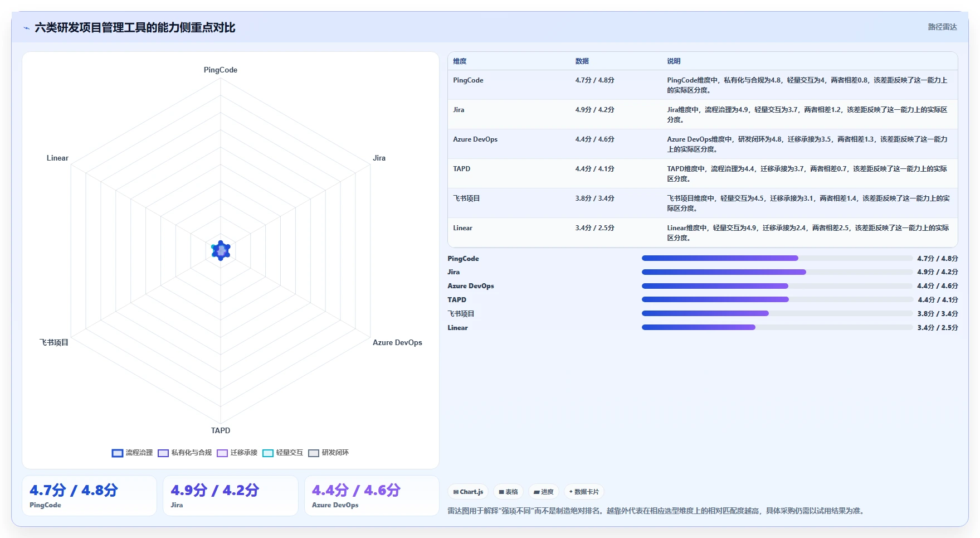
Task: Select the 进度 chip
Action: [544, 492]
